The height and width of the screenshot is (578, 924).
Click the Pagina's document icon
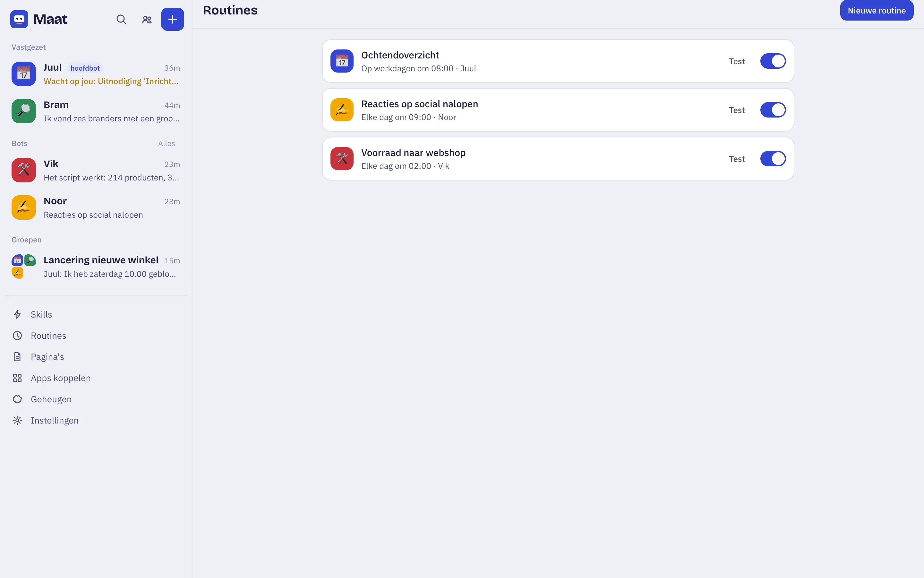18,357
